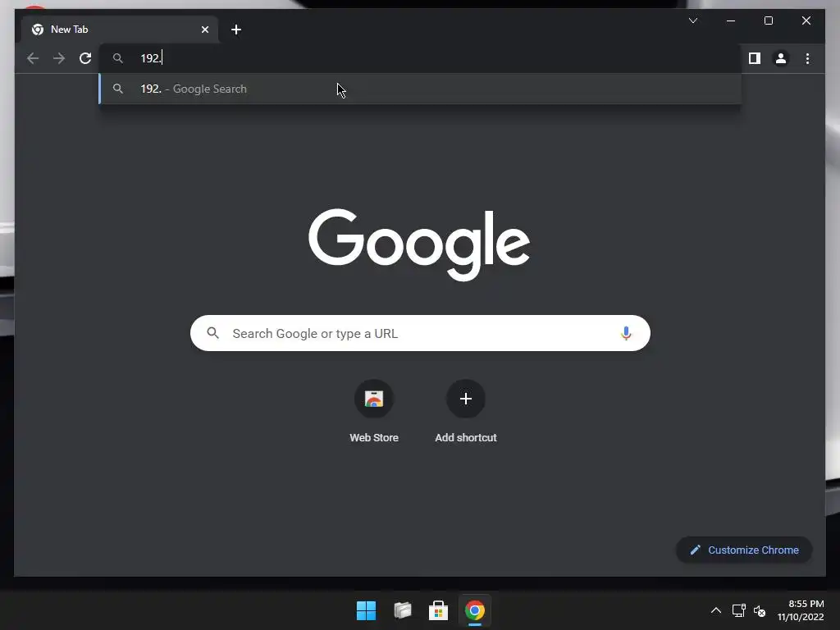The image size is (840, 630).
Task: Open Microsoft Store from the taskbar
Action: pos(438,610)
